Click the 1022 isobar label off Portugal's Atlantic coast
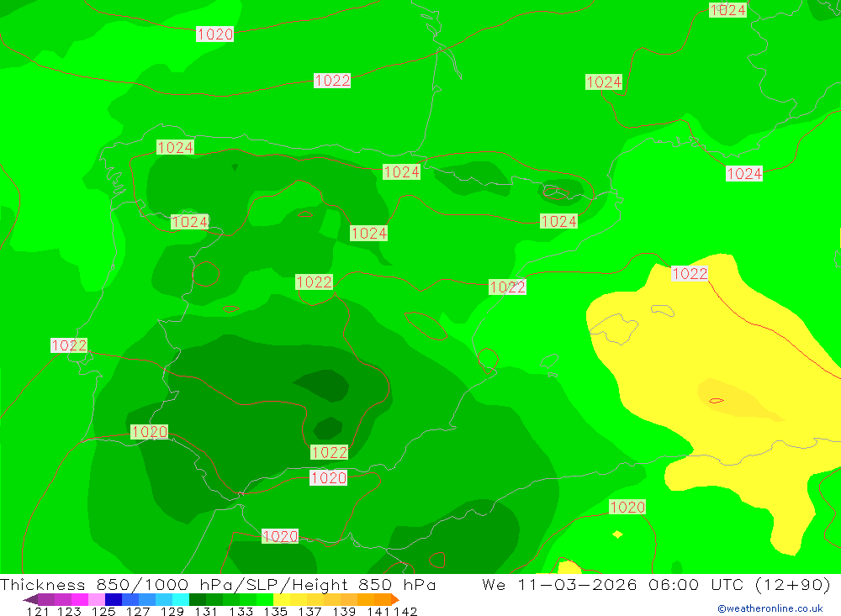 tap(69, 345)
